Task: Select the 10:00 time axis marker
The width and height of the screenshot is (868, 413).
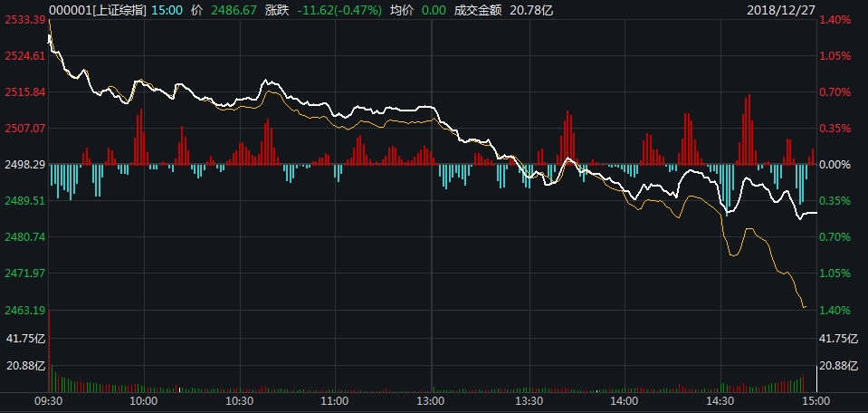Action: (x=144, y=400)
